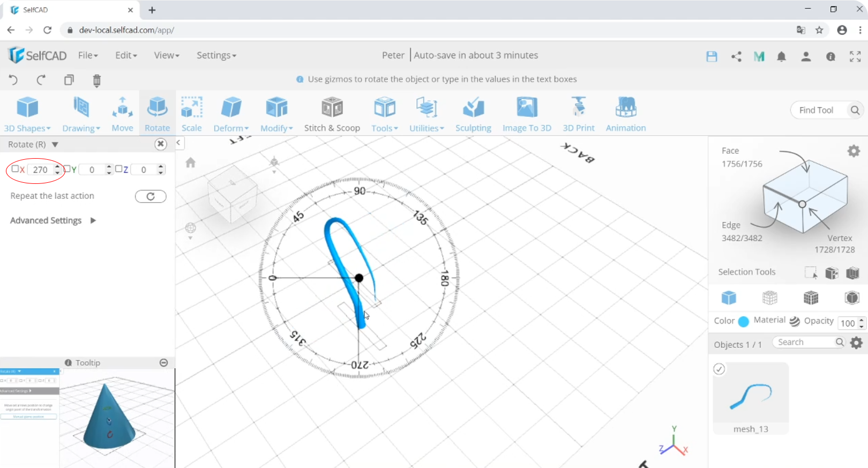Select the Stitch & Scoop tool
The image size is (868, 468).
[332, 114]
